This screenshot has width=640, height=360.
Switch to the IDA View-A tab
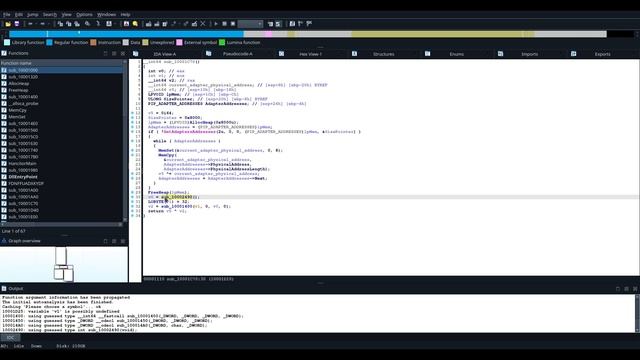tap(164, 54)
